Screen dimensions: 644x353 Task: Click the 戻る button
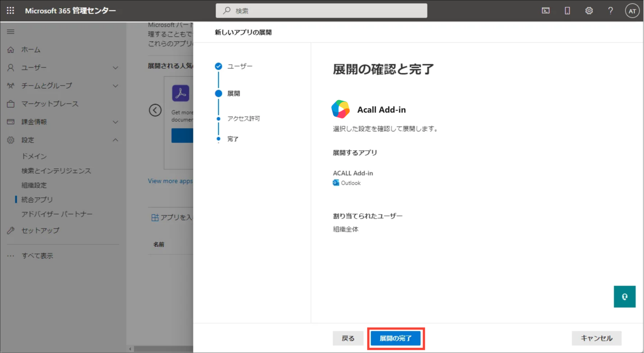(x=348, y=338)
